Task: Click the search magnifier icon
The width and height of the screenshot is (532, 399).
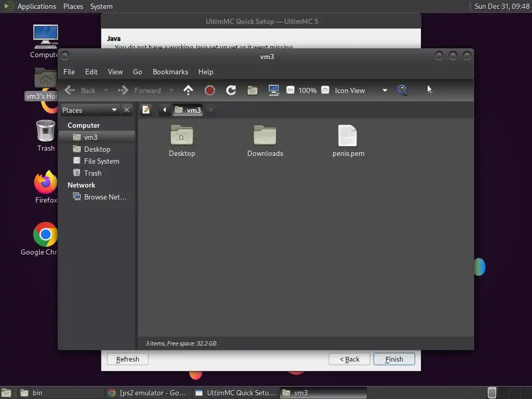Action: point(402,90)
